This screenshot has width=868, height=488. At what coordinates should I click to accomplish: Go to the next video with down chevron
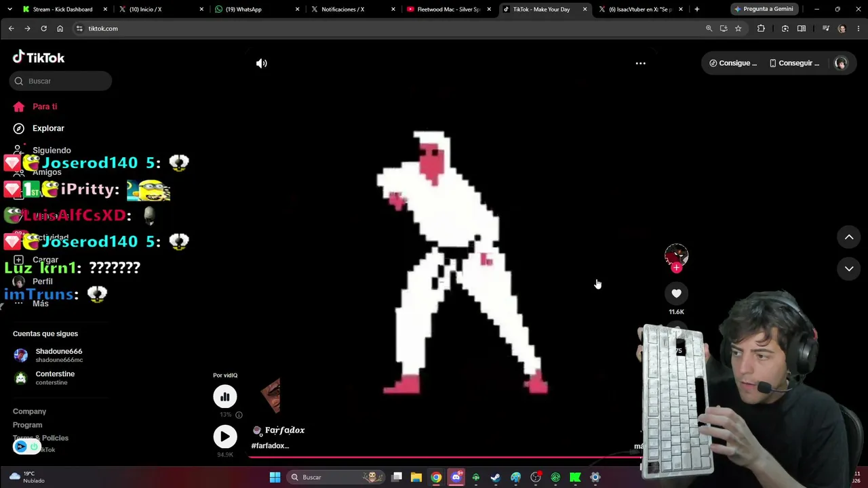click(x=849, y=268)
